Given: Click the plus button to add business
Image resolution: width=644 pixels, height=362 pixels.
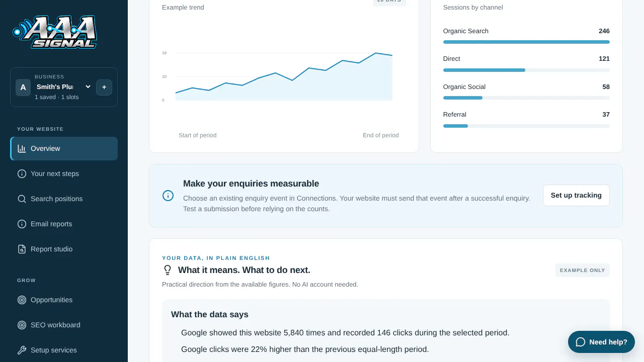Looking at the screenshot, I should [104, 87].
